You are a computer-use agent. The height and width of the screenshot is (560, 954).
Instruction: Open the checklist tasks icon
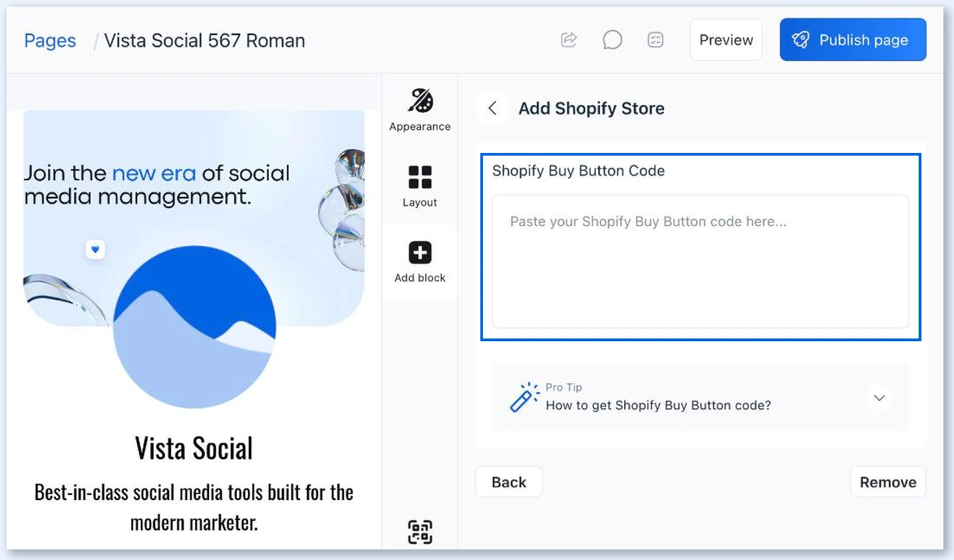click(x=655, y=40)
